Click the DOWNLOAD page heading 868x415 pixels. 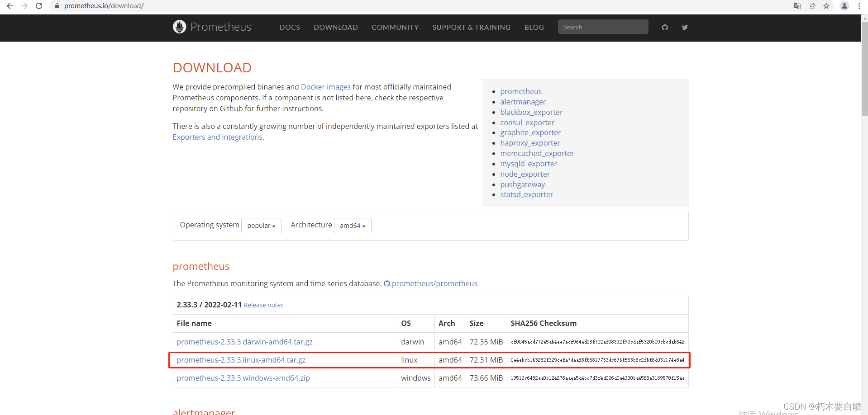pyautogui.click(x=212, y=67)
